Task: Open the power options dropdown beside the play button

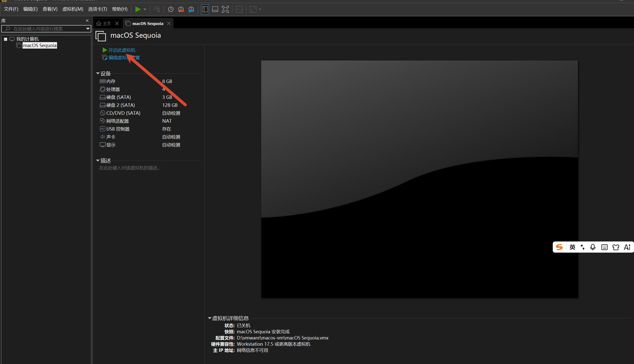Action: point(145,9)
